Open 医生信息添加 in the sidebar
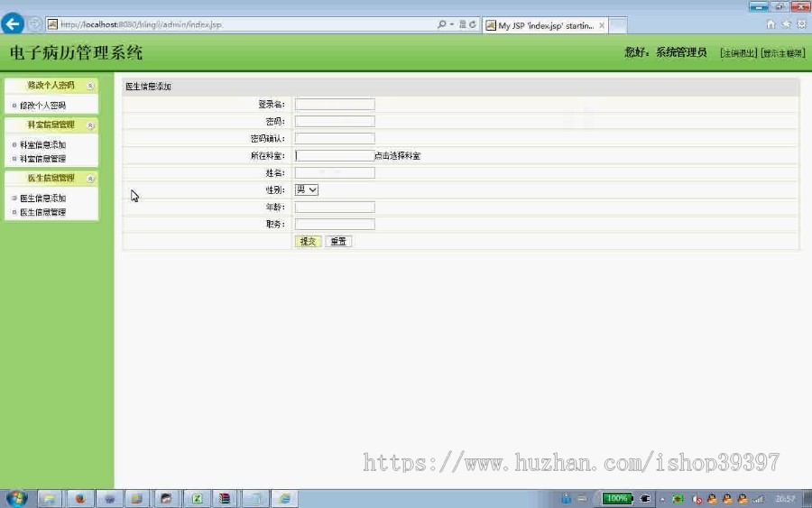The height and width of the screenshot is (508, 812). (42, 198)
